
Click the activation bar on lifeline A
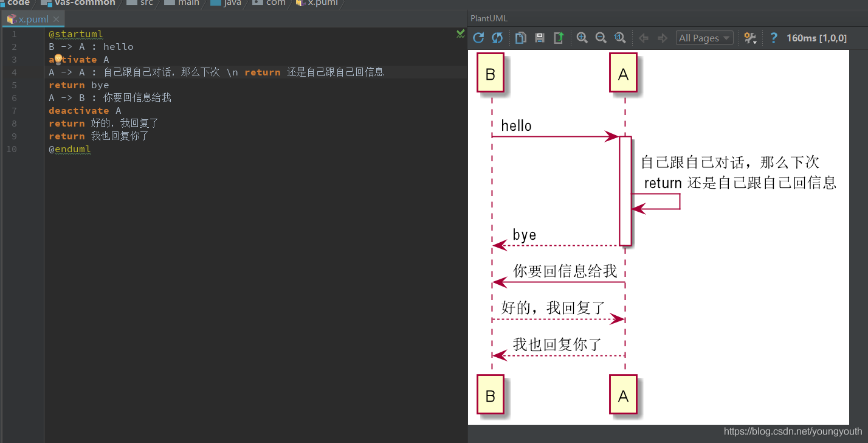(625, 191)
